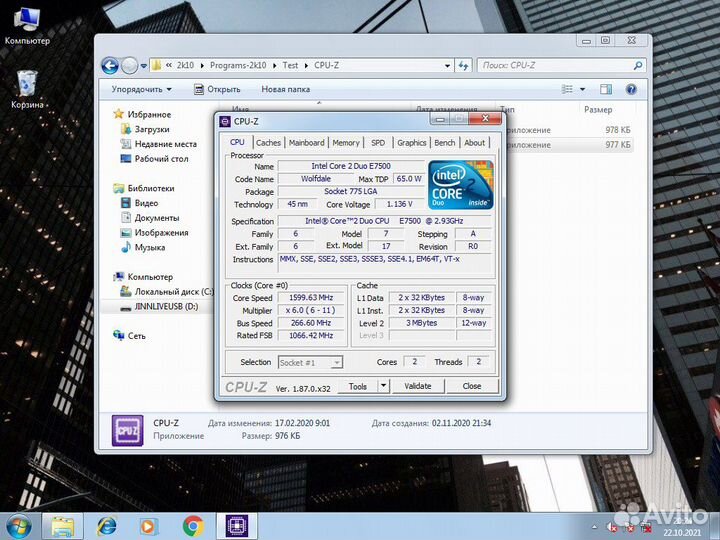Click the Новая папка button
This screenshot has height=540, width=720.
point(286,89)
